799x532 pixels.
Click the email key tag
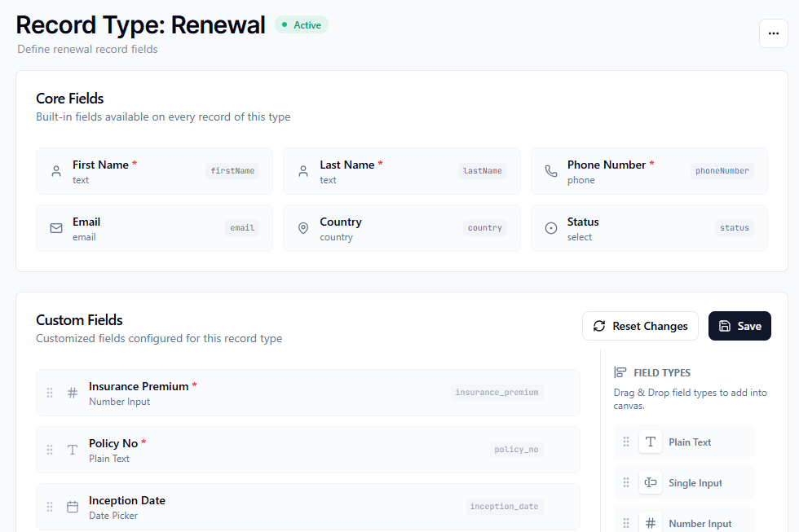tap(242, 228)
